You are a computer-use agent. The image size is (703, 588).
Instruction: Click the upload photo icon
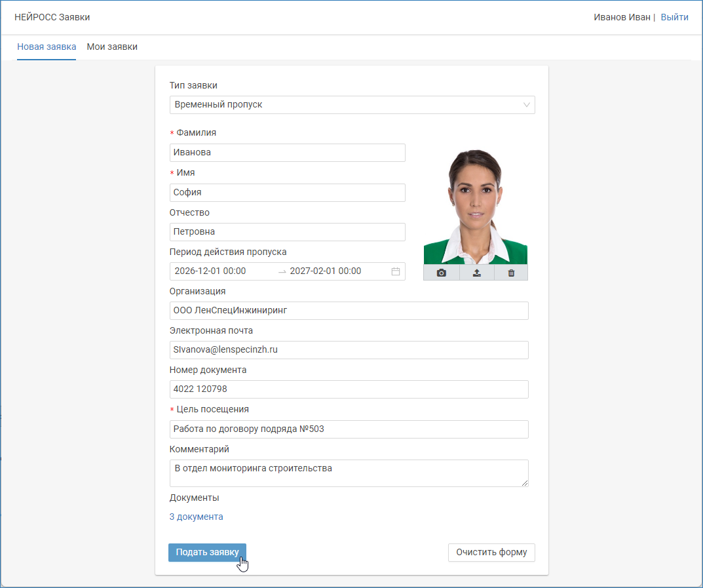(477, 273)
